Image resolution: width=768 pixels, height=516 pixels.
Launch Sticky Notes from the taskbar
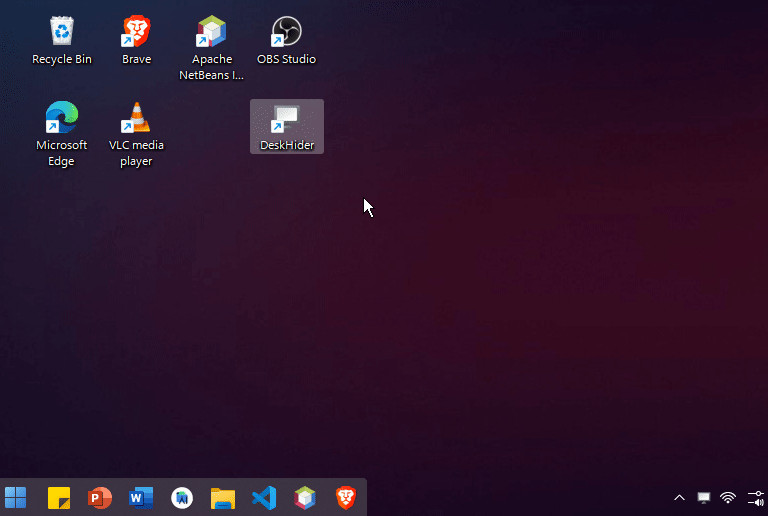(x=59, y=498)
